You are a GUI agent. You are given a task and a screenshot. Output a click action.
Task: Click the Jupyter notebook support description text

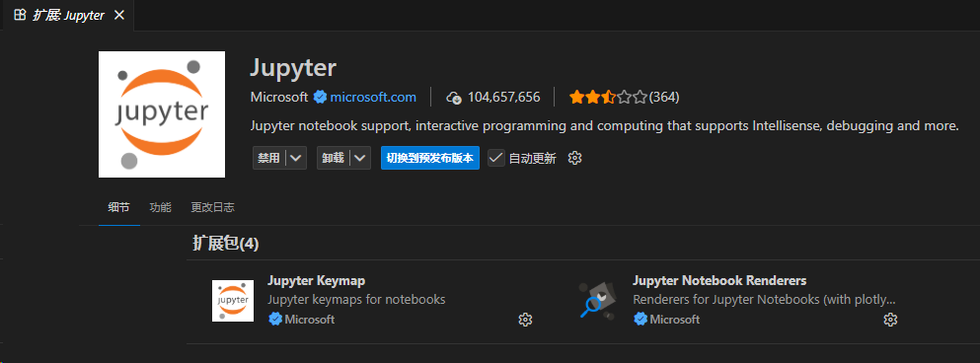[x=604, y=125]
